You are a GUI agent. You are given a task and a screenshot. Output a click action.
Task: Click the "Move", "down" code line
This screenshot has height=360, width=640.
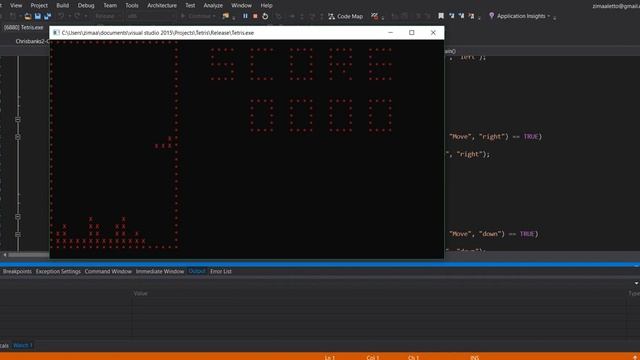coord(493,234)
